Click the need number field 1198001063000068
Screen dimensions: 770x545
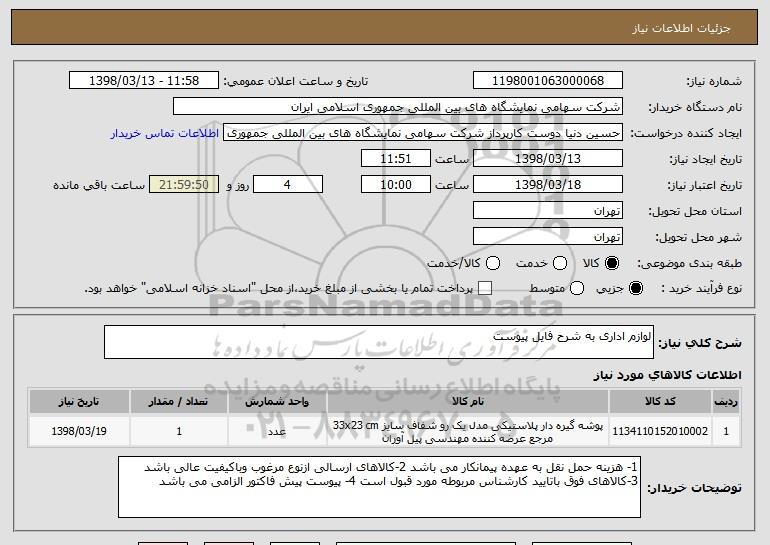tap(548, 81)
